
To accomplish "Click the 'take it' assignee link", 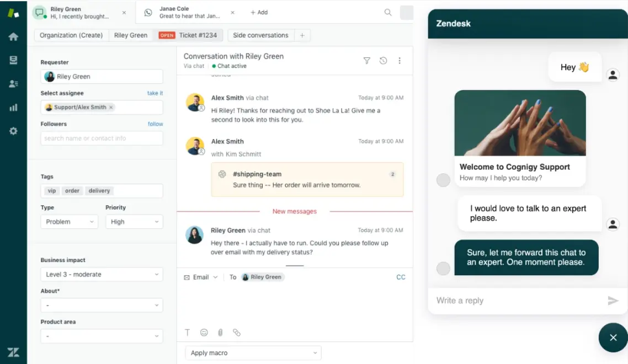I will [x=155, y=93].
